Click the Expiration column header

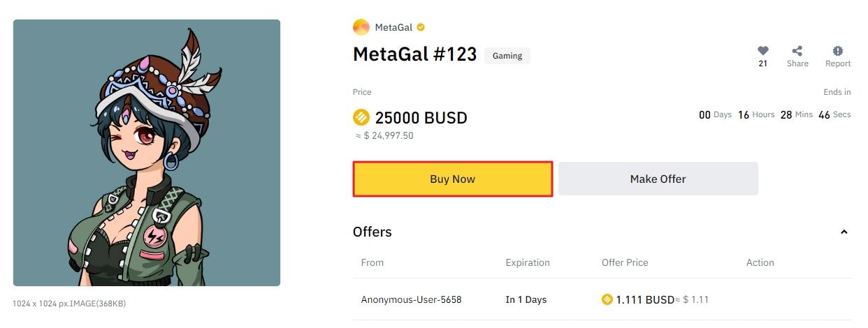tap(528, 262)
